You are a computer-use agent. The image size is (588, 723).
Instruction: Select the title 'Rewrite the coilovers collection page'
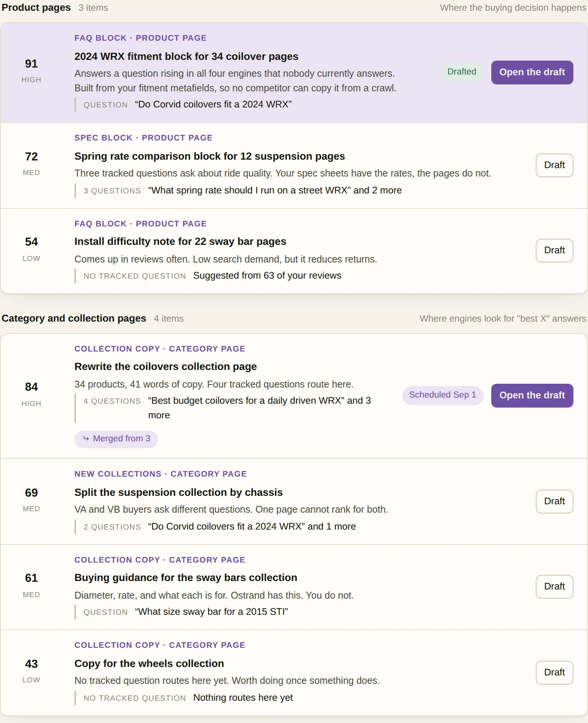click(x=166, y=366)
